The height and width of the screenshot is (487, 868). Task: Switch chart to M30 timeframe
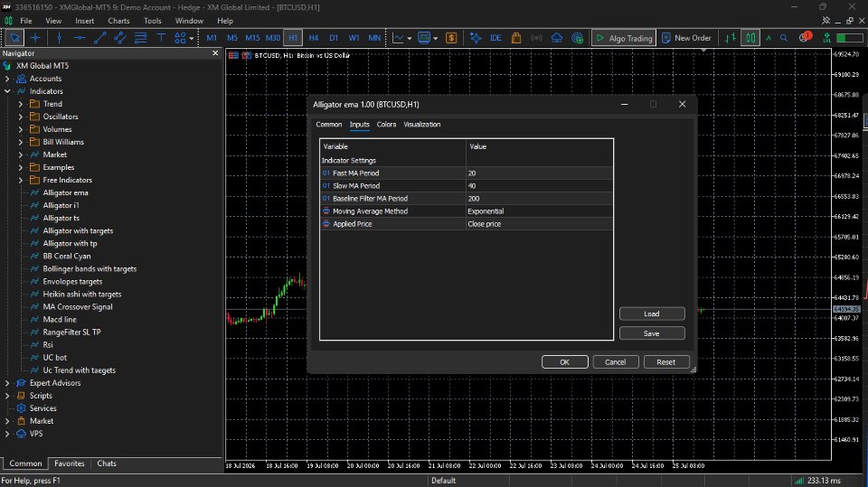[x=273, y=38]
